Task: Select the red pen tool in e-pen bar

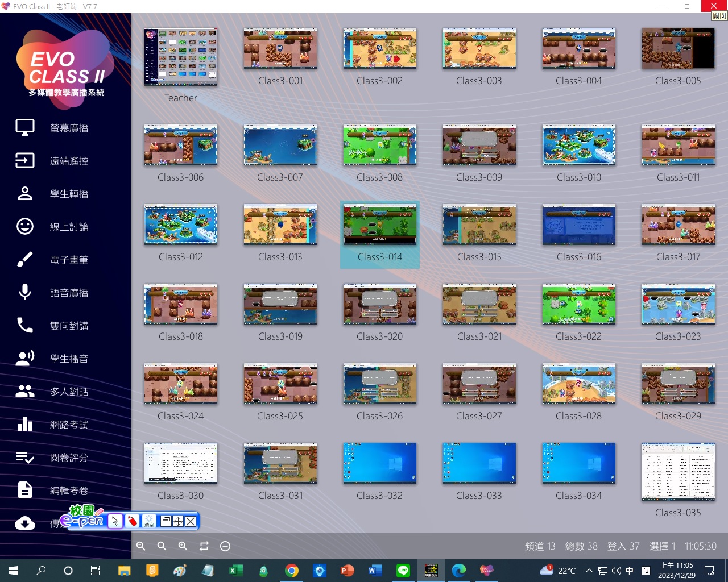Action: coord(132,521)
